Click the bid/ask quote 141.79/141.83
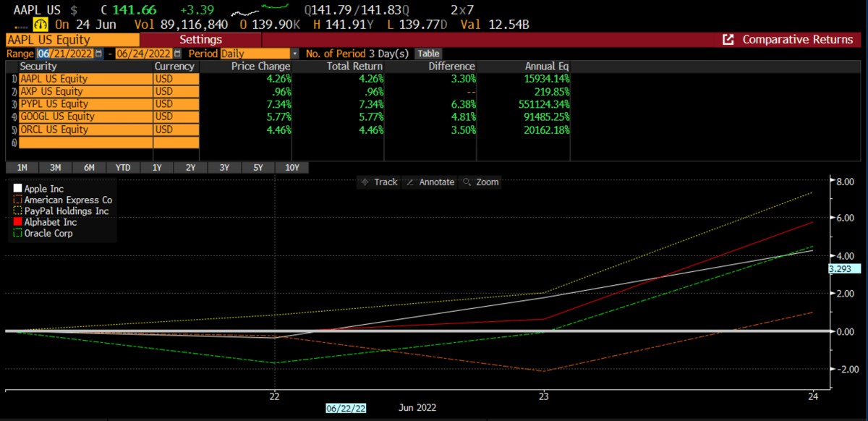 (x=357, y=10)
